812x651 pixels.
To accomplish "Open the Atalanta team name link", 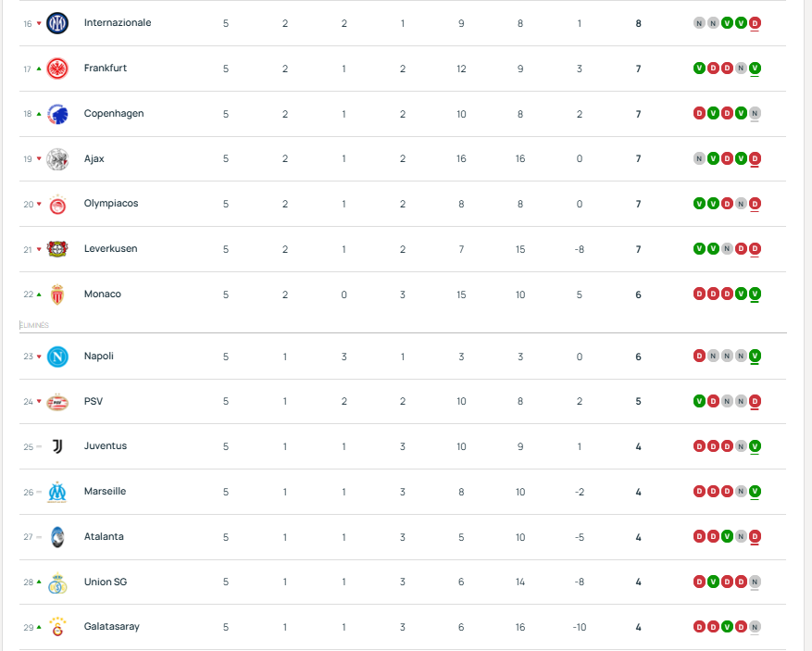I will coord(104,537).
